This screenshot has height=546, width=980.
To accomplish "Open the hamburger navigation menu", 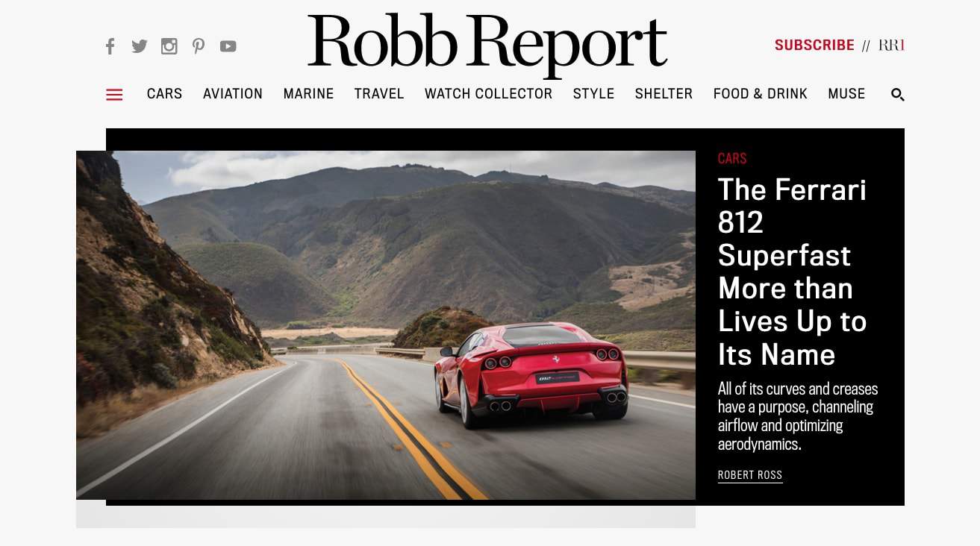I will pyautogui.click(x=113, y=95).
